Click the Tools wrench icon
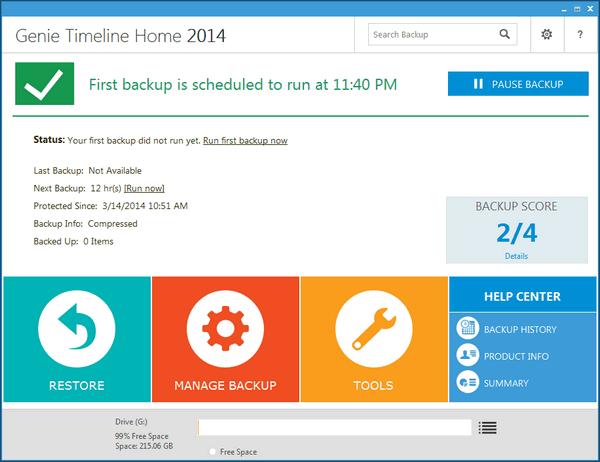This screenshot has height=462, width=600. pyautogui.click(x=374, y=328)
